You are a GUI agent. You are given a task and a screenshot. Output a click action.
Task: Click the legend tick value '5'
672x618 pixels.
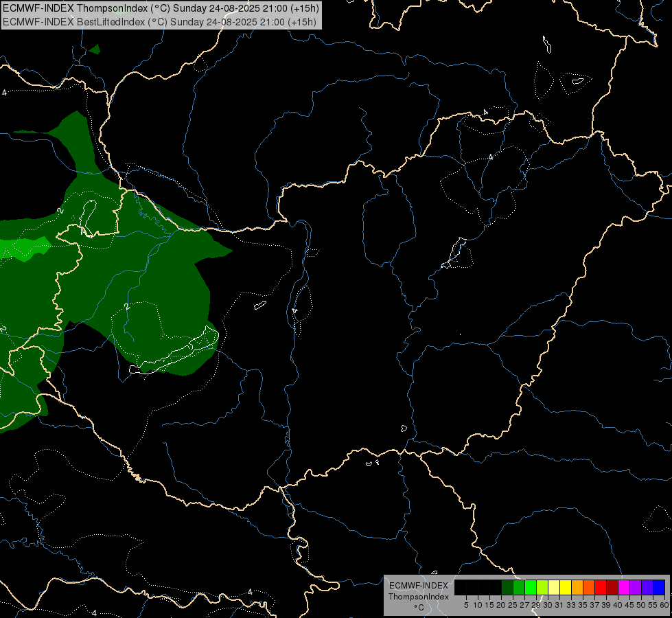[466, 605]
